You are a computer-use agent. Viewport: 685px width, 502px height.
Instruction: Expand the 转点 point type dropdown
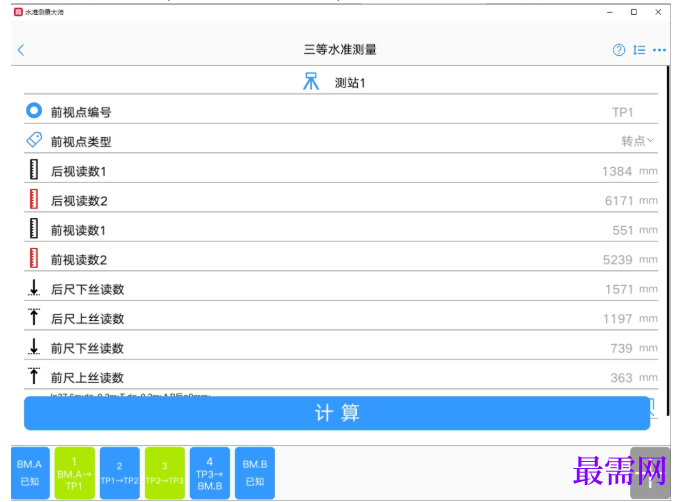coord(637,141)
